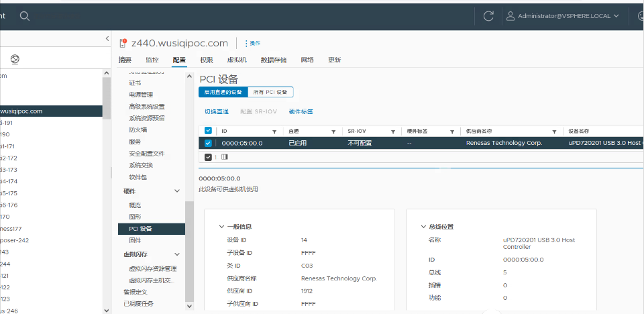Click the configure menu scrollbar thumb
This screenshot has height=314, width=644.
point(189,252)
